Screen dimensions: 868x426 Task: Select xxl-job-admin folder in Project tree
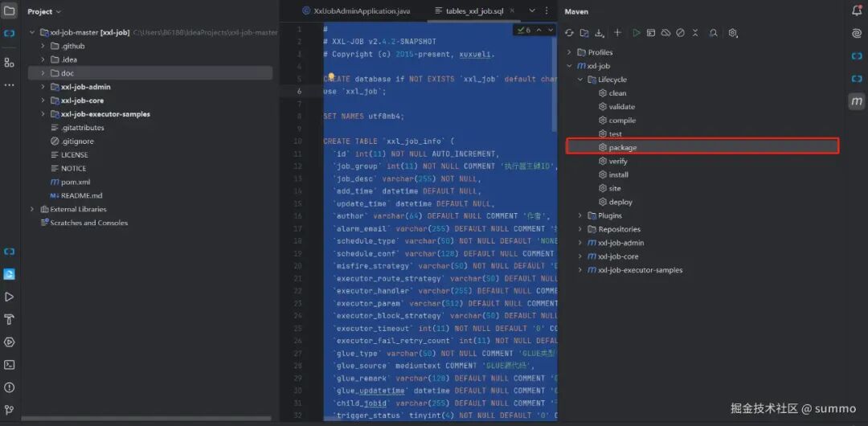[x=85, y=87]
